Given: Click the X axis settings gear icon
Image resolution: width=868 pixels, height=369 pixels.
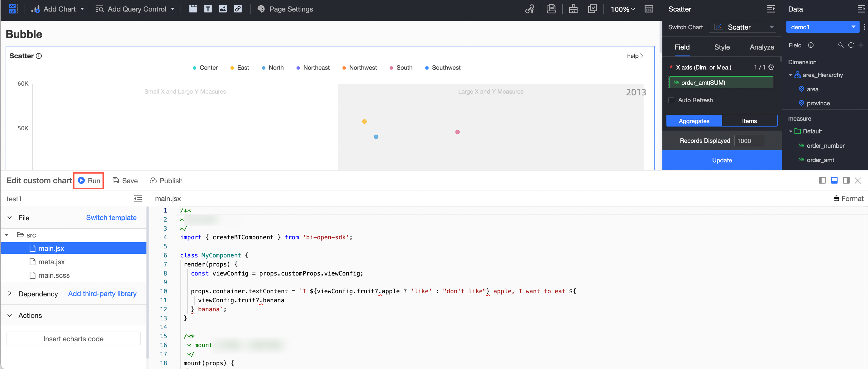Looking at the screenshot, I should (x=771, y=67).
